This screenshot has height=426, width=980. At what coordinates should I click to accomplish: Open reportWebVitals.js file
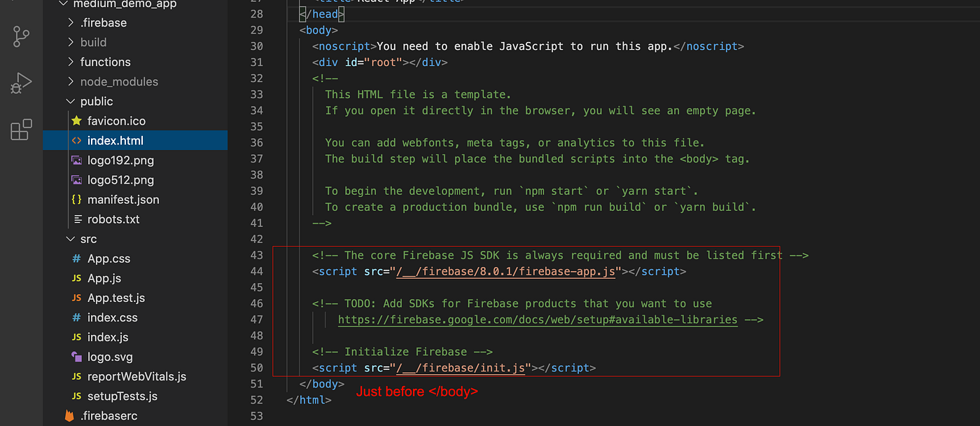136,376
